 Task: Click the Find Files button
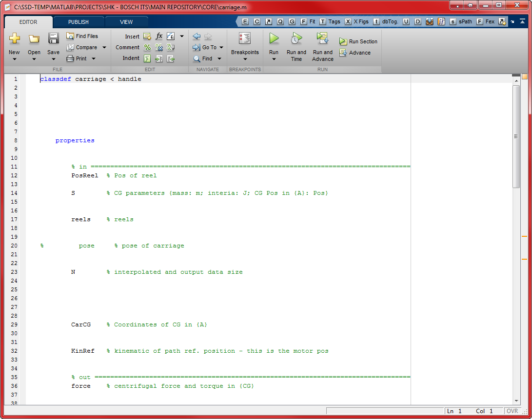coord(82,36)
